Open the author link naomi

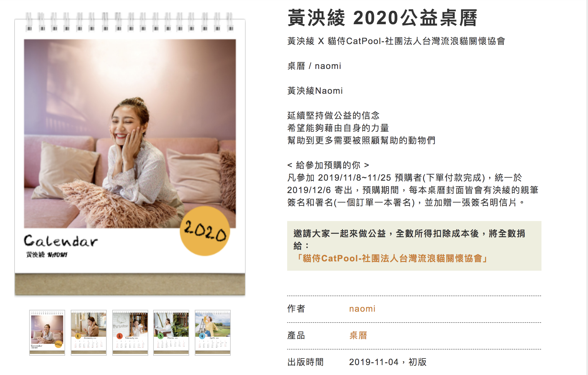coord(362,309)
